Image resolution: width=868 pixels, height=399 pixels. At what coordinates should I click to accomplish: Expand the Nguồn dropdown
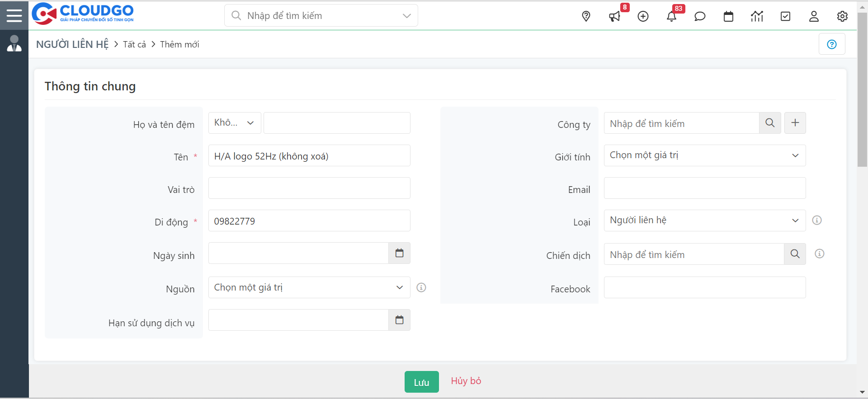pyautogui.click(x=309, y=287)
